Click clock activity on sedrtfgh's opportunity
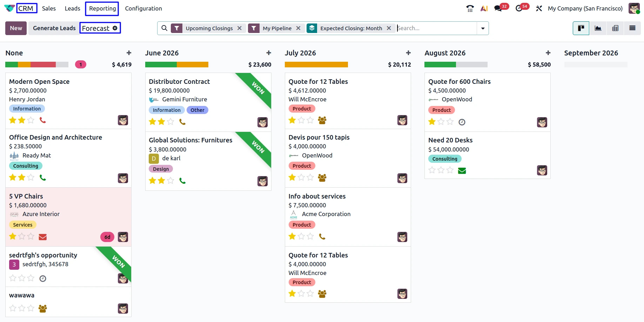 coord(43,279)
